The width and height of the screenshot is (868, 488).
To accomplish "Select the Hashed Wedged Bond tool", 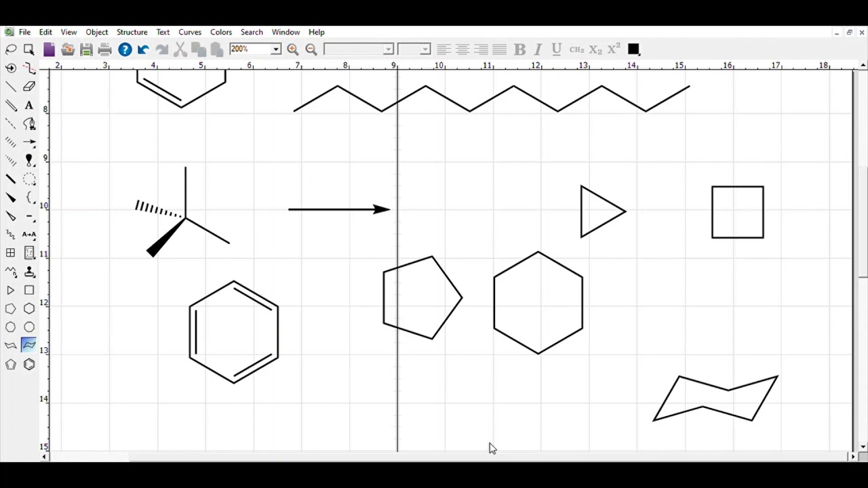I will pyautogui.click(x=11, y=161).
